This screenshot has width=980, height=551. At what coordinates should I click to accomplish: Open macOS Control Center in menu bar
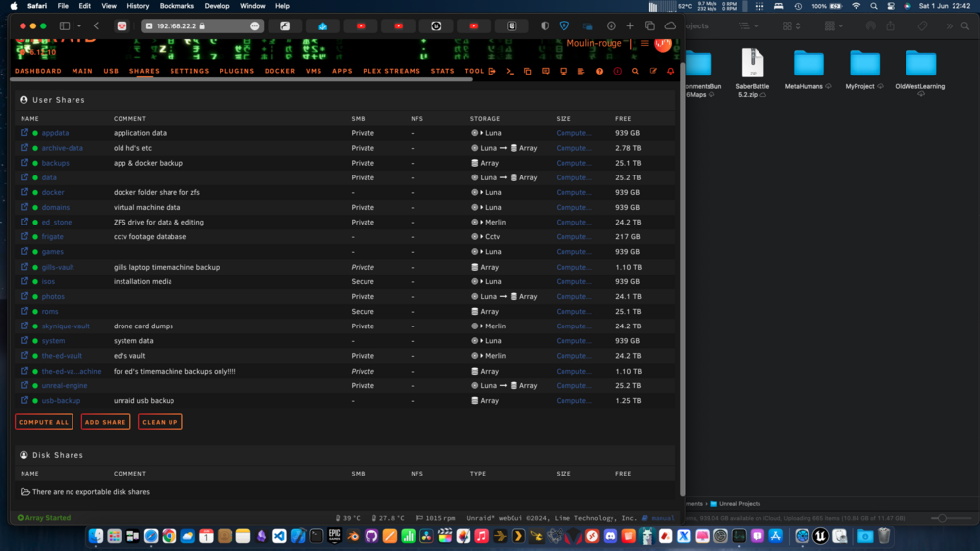pos(891,6)
